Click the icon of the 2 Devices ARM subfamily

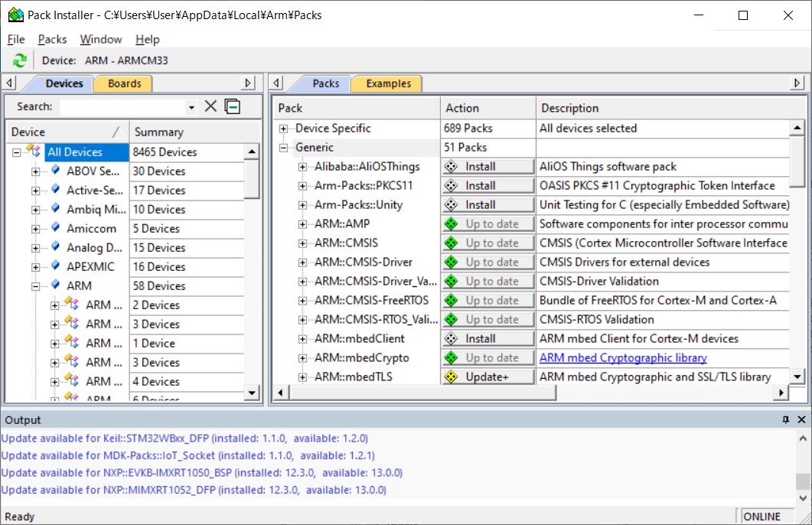[72, 305]
